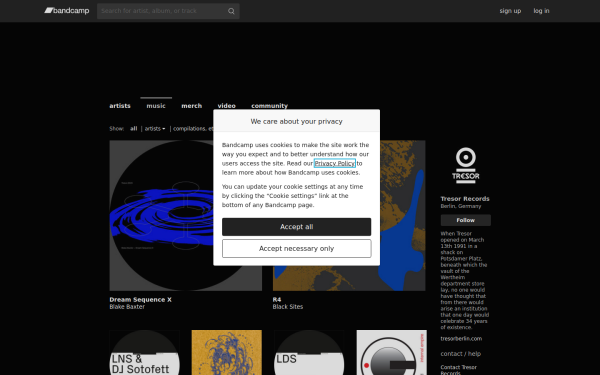
Task: Switch to the video tab
Action: (x=227, y=106)
